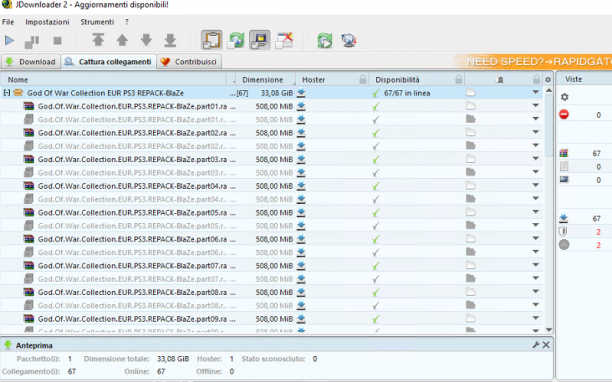The image size is (612, 382).
Task: Click the NEED SPEED Rapidgator banner
Action: coord(533,62)
